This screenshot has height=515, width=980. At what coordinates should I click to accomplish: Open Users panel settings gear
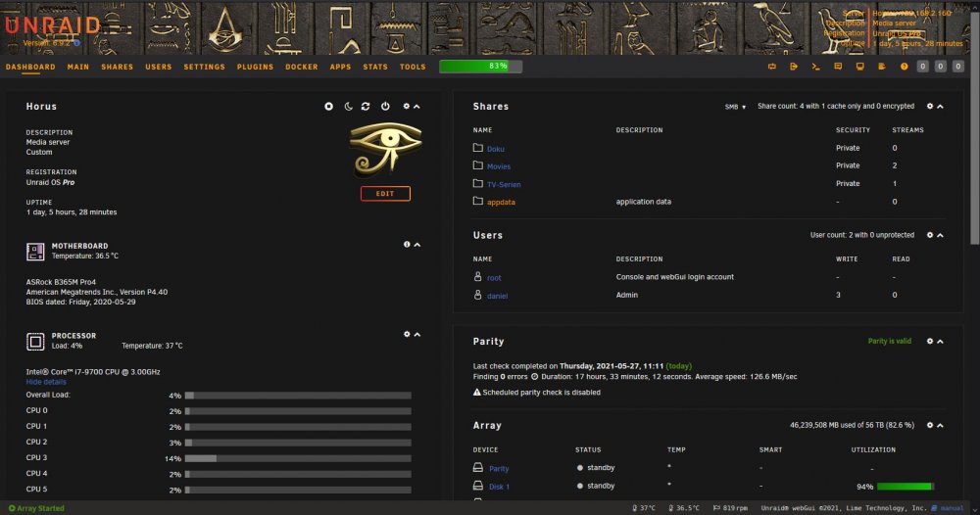coord(930,235)
